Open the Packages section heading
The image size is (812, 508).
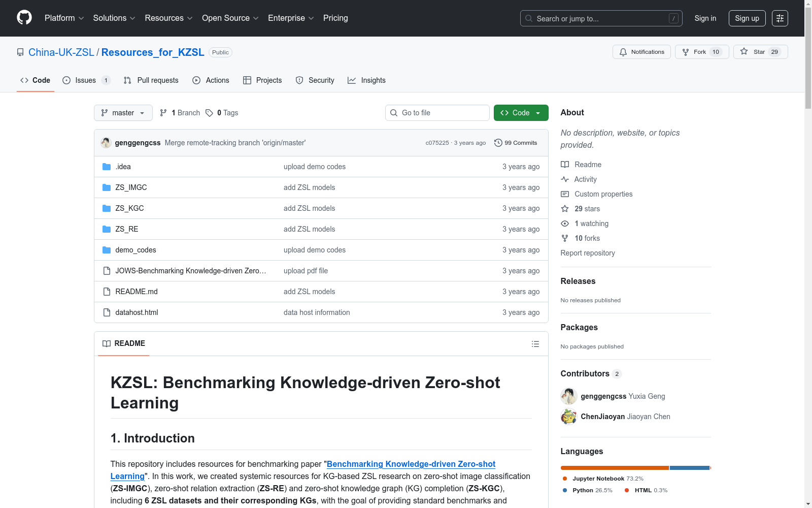click(579, 327)
